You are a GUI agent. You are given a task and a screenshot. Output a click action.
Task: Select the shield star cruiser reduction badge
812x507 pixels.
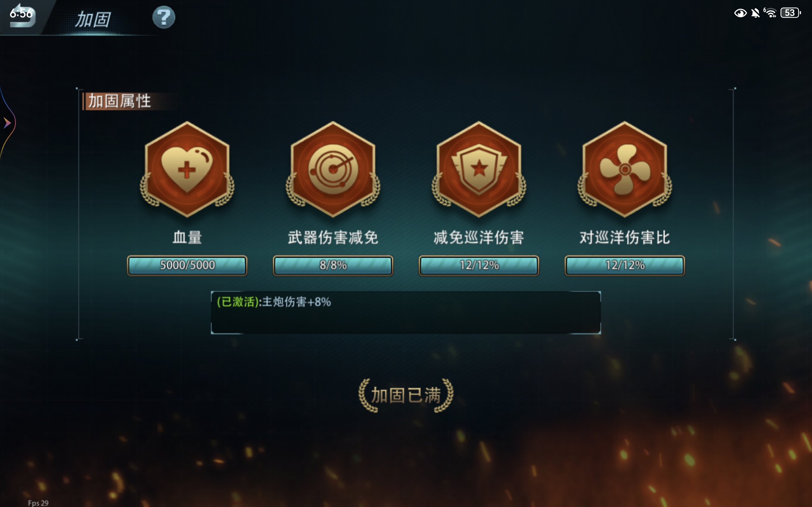pyautogui.click(x=479, y=169)
